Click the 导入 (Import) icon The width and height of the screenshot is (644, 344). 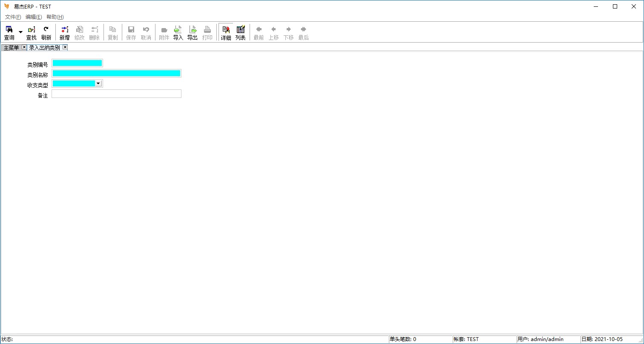coord(178,33)
